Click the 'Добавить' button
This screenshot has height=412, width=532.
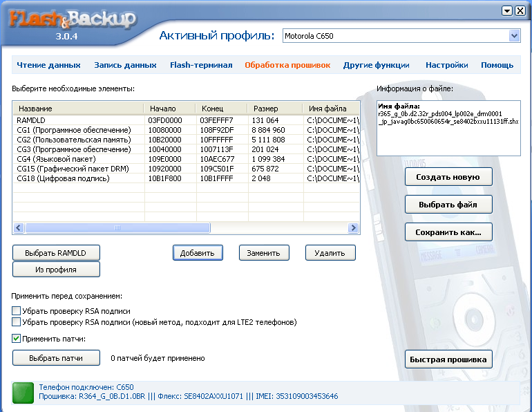click(198, 253)
